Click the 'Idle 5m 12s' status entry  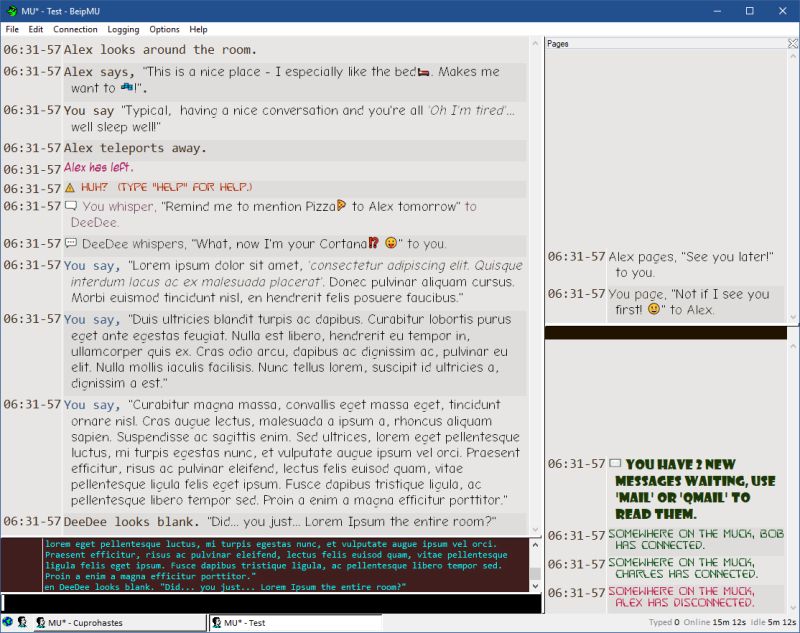[x=773, y=622]
